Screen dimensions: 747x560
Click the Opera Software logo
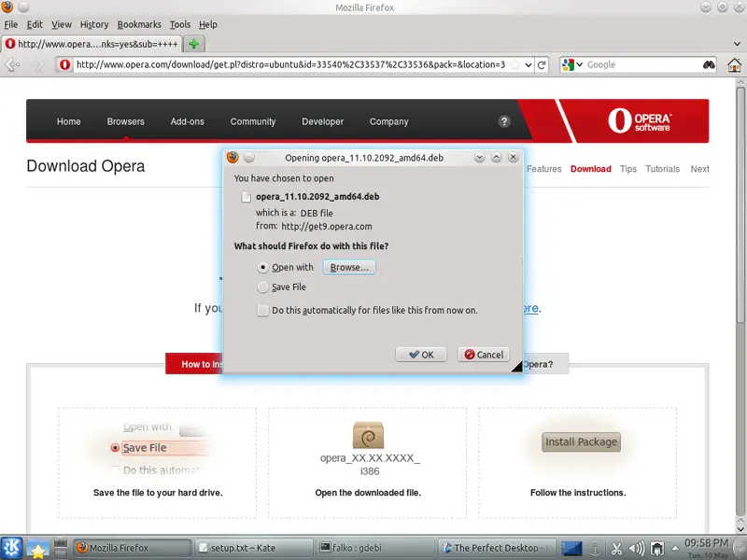(x=640, y=120)
